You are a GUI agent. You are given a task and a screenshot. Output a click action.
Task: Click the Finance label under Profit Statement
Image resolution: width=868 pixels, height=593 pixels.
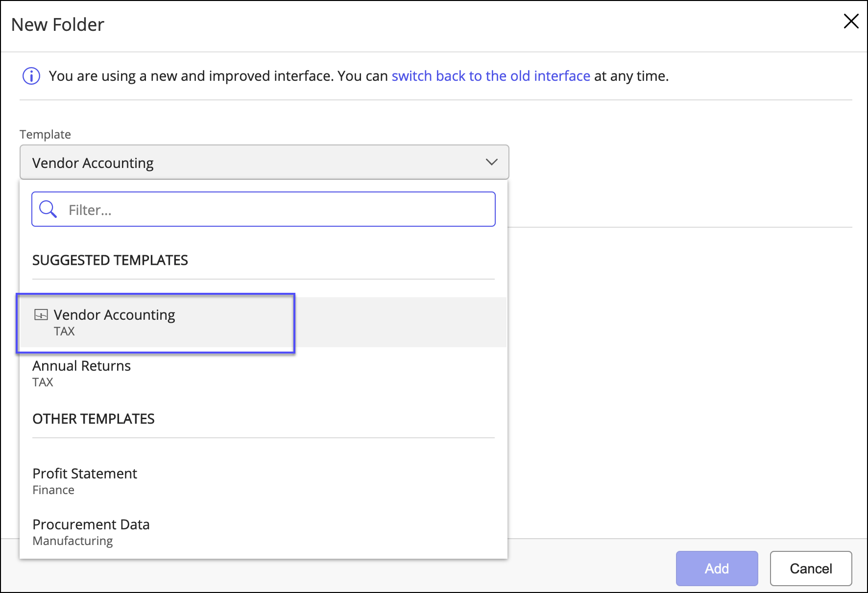53,490
